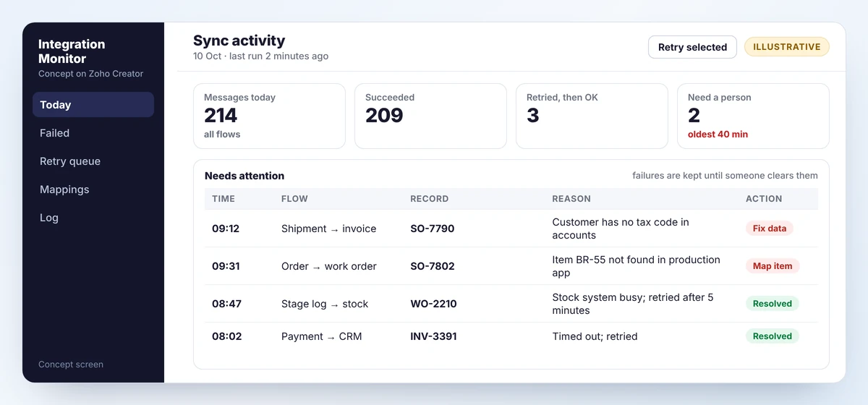The height and width of the screenshot is (405, 868).
Task: Open the Need a person card
Action: point(753,116)
